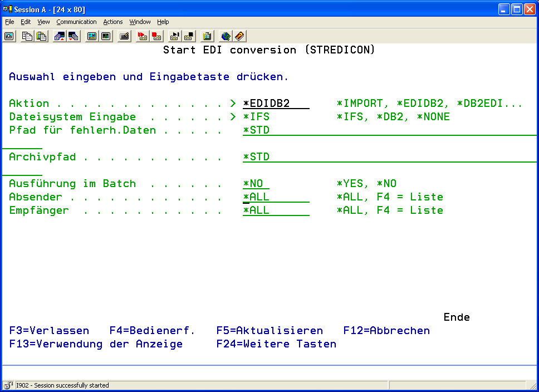Click the Absender *ALL input field
This screenshot has height=392, width=539.
pos(275,197)
